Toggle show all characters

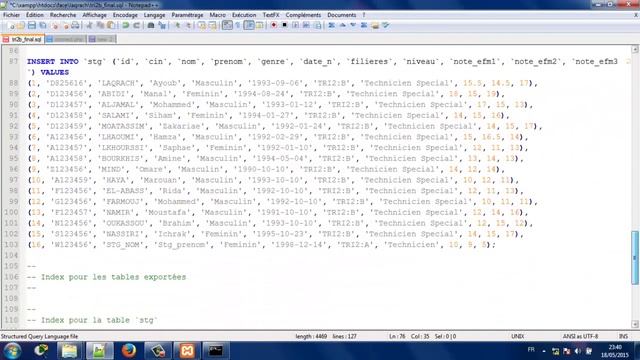coord(238,26)
